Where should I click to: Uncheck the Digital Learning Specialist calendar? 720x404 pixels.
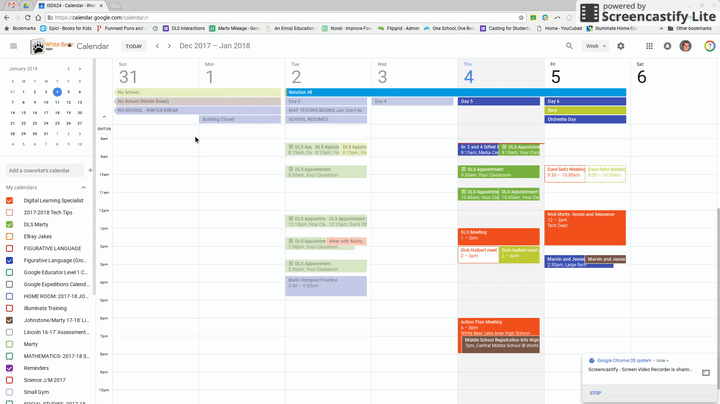point(11,200)
